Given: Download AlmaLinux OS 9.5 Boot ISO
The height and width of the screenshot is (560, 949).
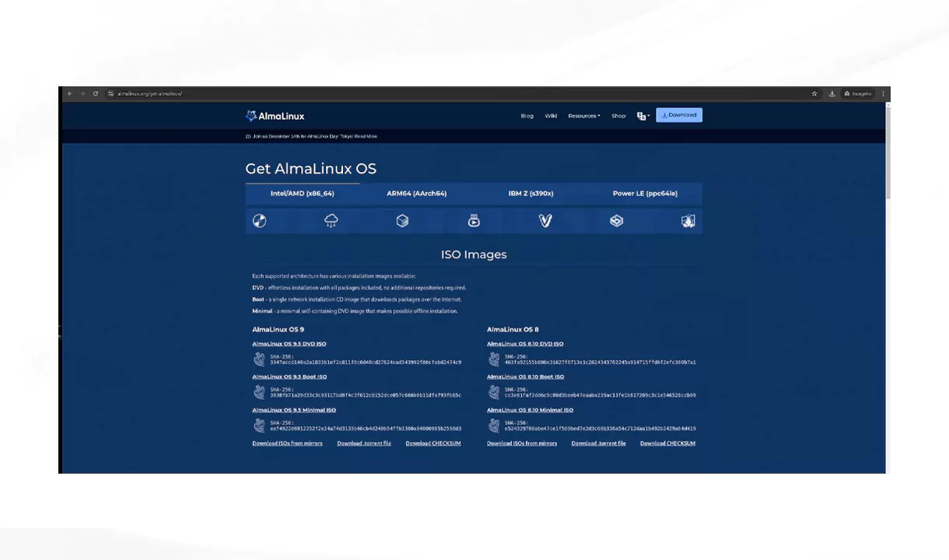Looking at the screenshot, I should 289,377.
